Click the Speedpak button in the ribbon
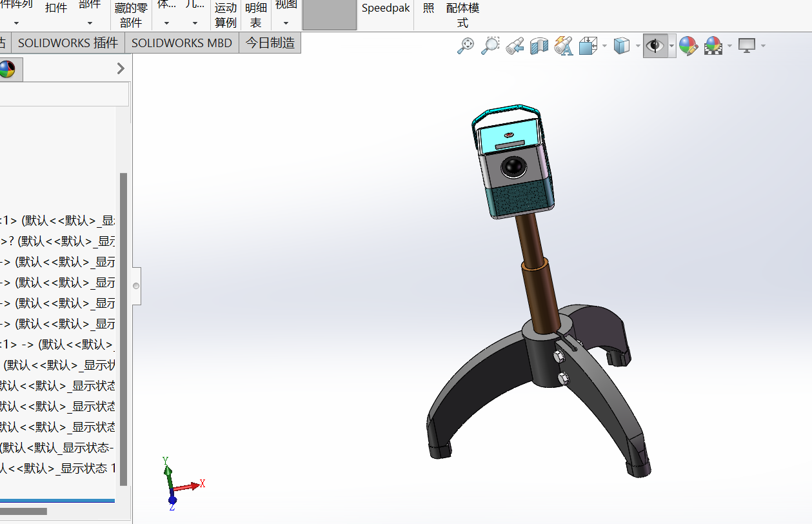The height and width of the screenshot is (524, 812). coord(386,8)
